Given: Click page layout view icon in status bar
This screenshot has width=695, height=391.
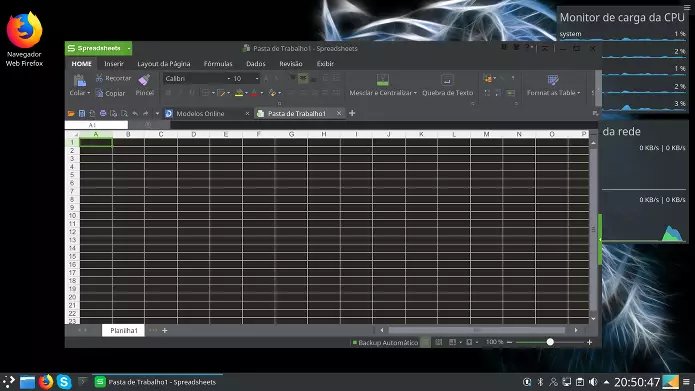Looking at the screenshot, I should click(439, 342).
